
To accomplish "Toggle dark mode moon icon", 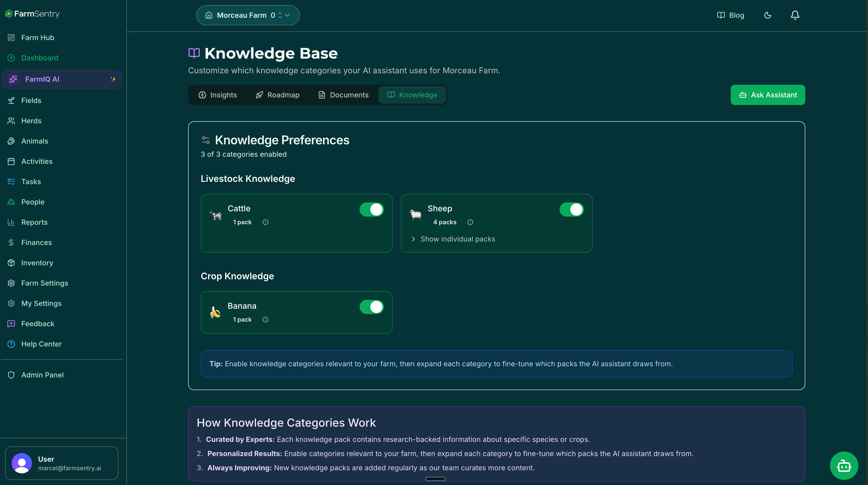I will click(767, 15).
